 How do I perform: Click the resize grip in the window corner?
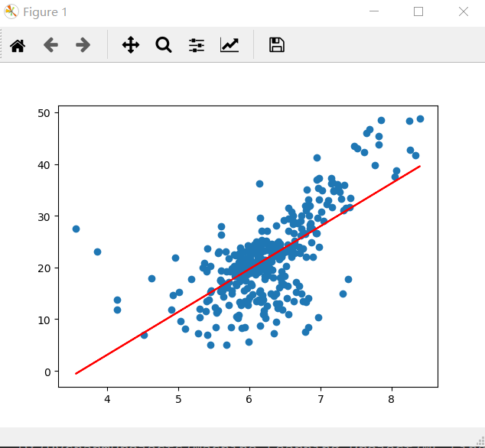tap(480, 441)
